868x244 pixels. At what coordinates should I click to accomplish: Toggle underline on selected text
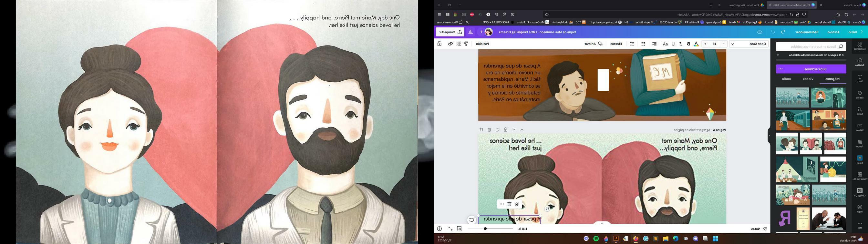[673, 44]
